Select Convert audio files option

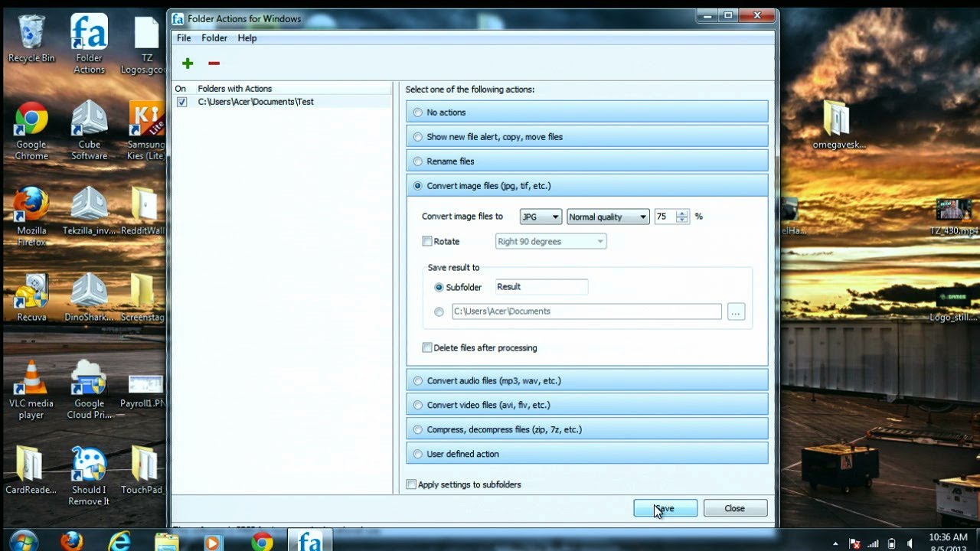tap(417, 380)
